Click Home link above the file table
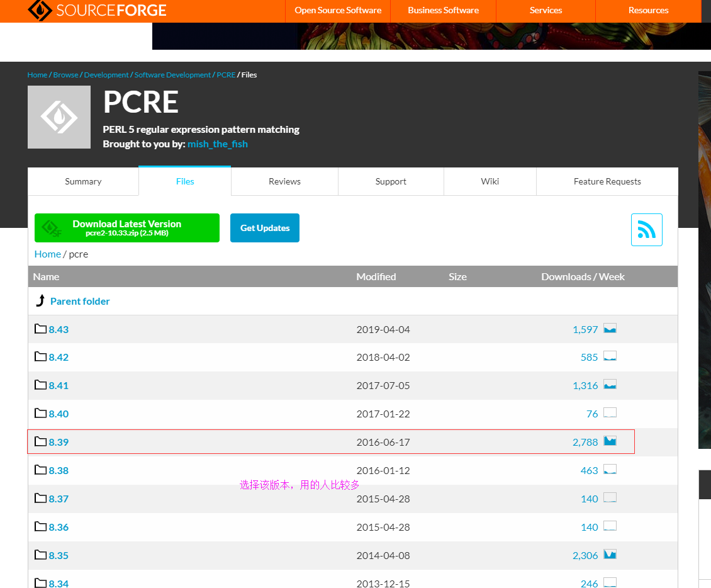The image size is (711, 588). tap(48, 254)
